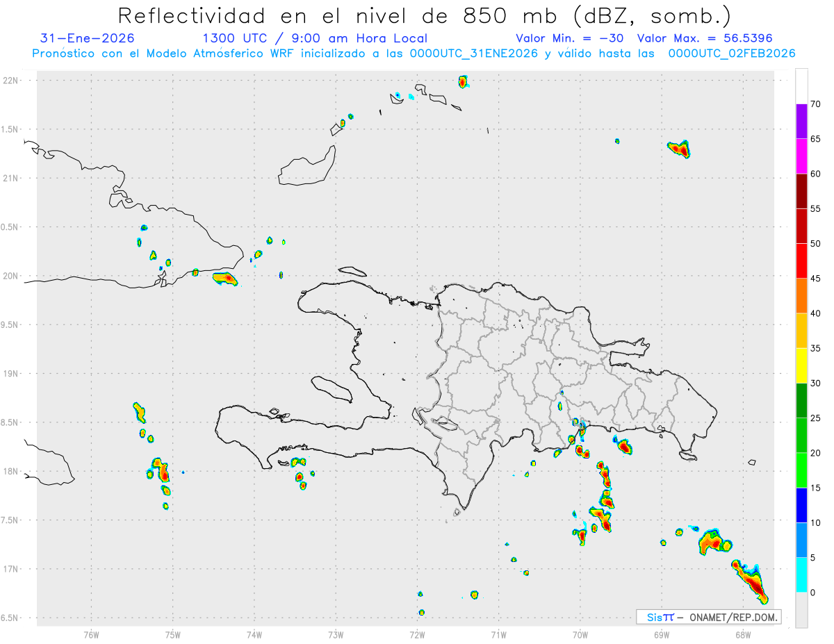Click the latitude axis label "20N"
Screen dimensions: 834x644
tap(12, 276)
